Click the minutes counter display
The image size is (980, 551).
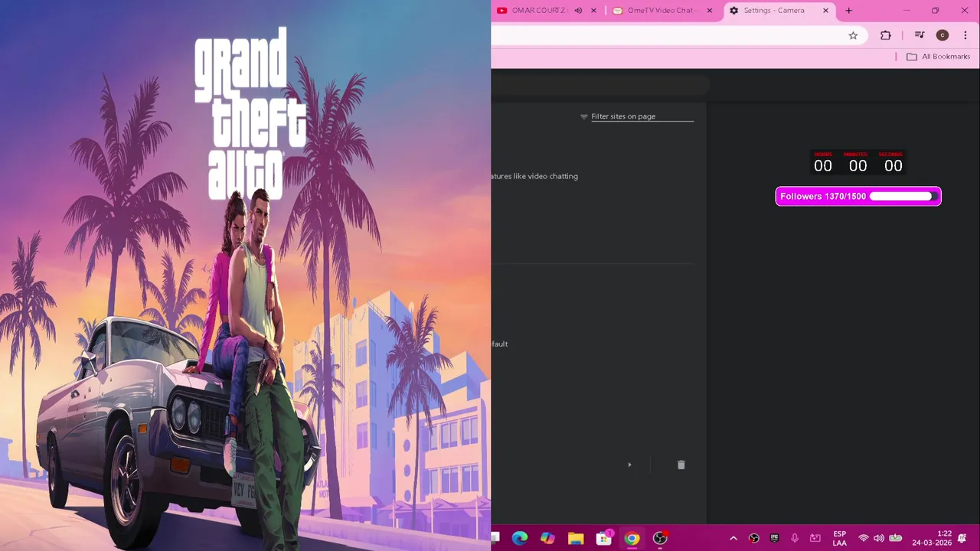pos(857,163)
